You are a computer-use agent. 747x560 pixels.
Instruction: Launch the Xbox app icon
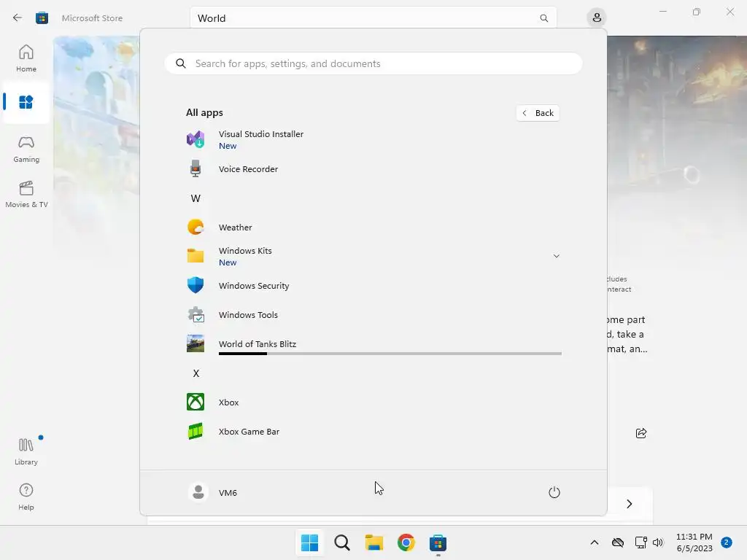point(196,402)
